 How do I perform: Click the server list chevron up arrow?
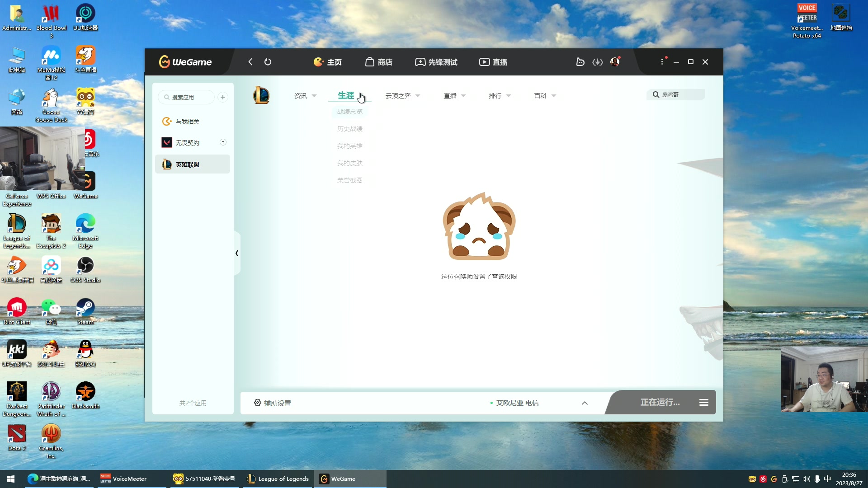pyautogui.click(x=585, y=403)
